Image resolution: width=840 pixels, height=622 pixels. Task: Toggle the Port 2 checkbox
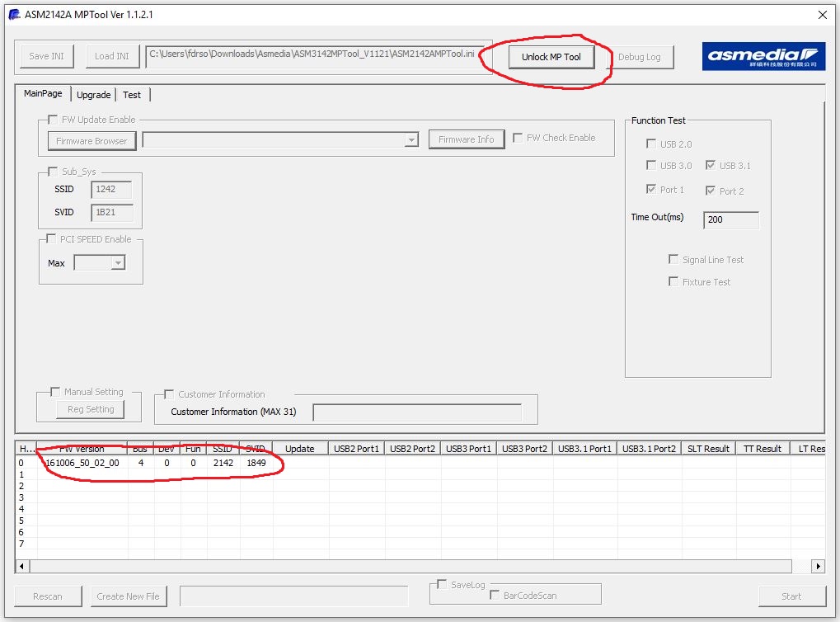point(711,191)
